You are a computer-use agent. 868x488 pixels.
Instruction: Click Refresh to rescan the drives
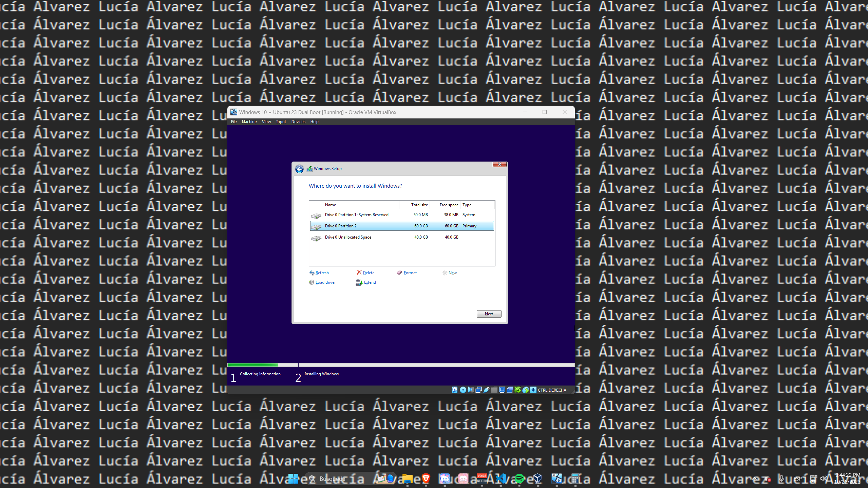pos(322,273)
